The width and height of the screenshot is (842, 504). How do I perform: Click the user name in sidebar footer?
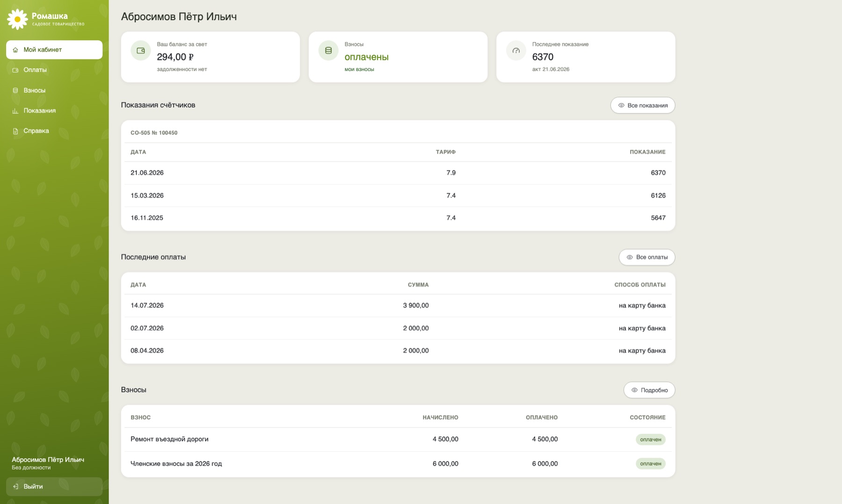48,460
